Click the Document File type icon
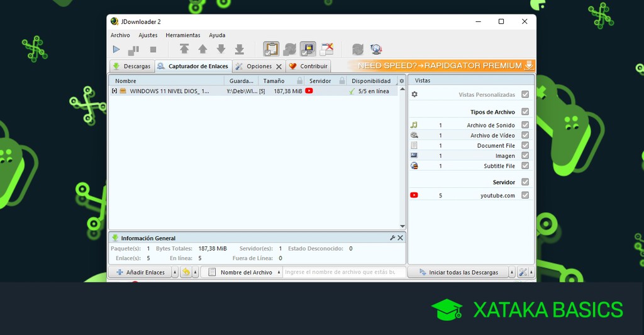 coord(414,145)
